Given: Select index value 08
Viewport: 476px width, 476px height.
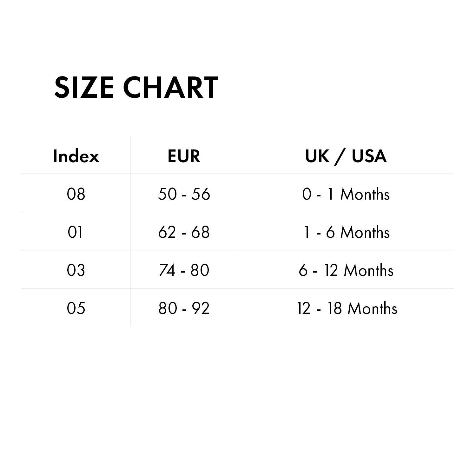Looking at the screenshot, I should point(76,194).
